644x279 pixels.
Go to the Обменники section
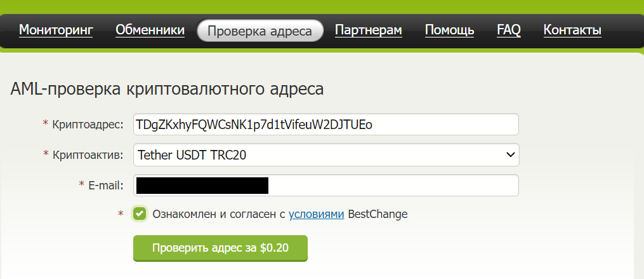click(150, 31)
